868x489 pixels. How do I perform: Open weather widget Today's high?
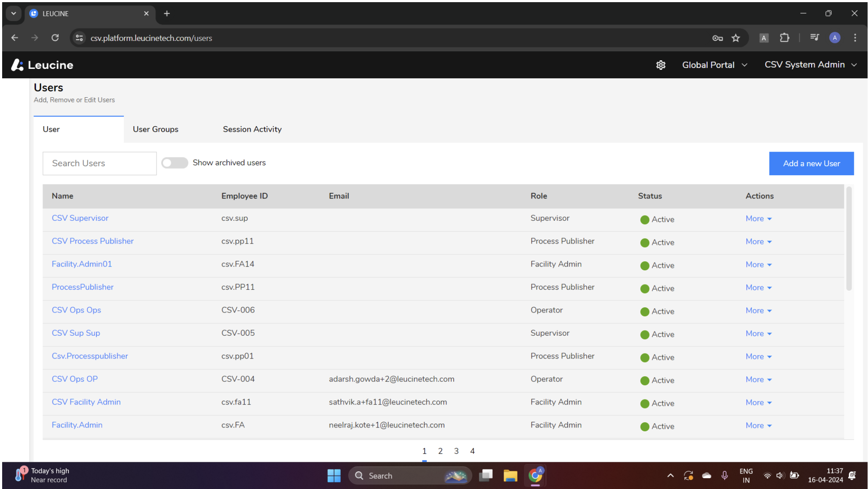click(x=42, y=475)
